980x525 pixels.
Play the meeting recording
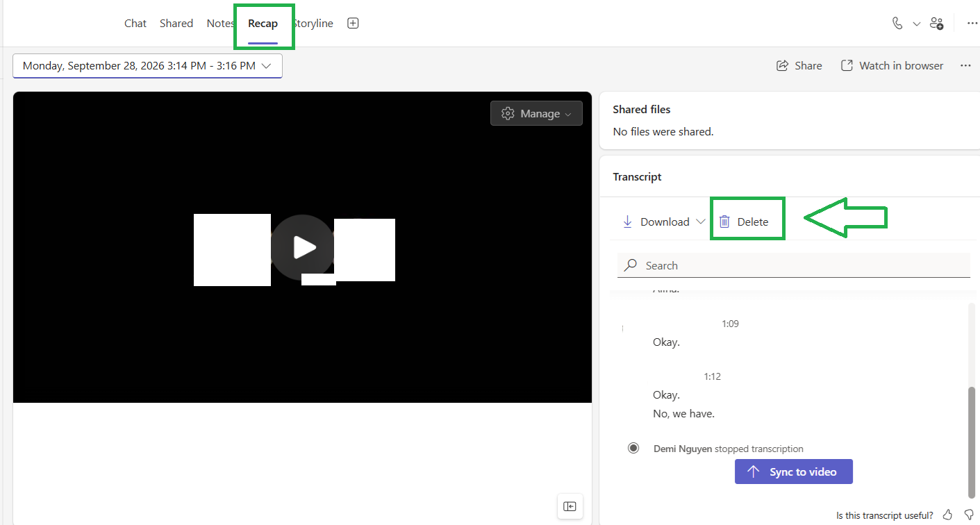[x=304, y=247]
